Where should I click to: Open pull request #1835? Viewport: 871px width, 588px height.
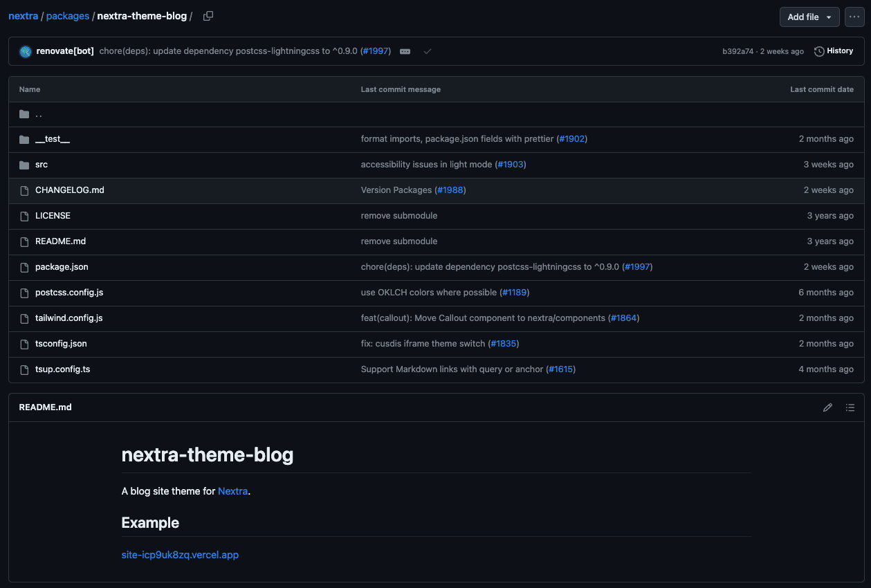tap(503, 344)
